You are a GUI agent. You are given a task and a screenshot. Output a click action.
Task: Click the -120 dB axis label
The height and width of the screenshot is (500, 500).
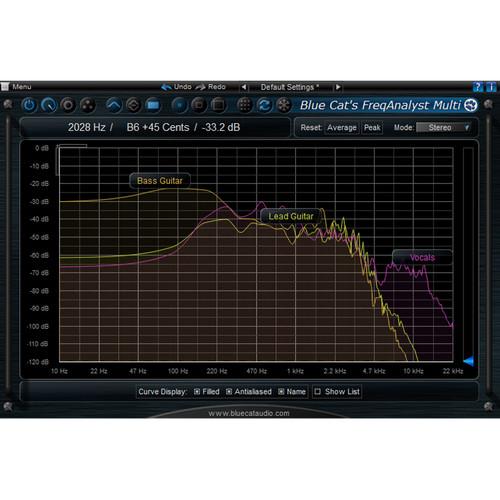38,362
